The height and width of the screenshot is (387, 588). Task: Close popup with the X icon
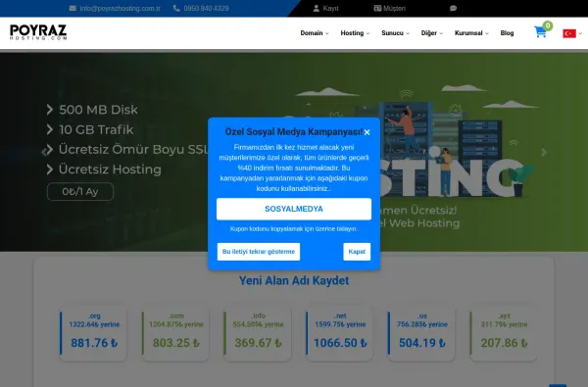[367, 132]
